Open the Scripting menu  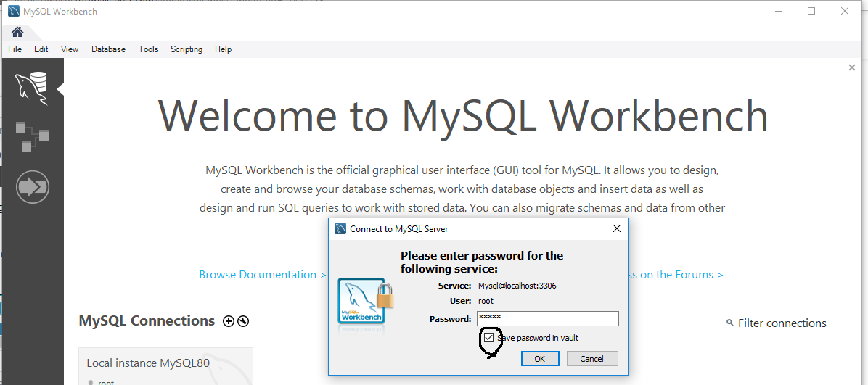coord(187,49)
